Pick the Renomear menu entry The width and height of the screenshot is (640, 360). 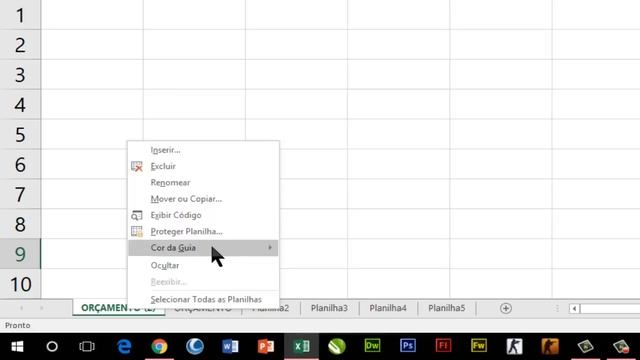[x=170, y=182]
